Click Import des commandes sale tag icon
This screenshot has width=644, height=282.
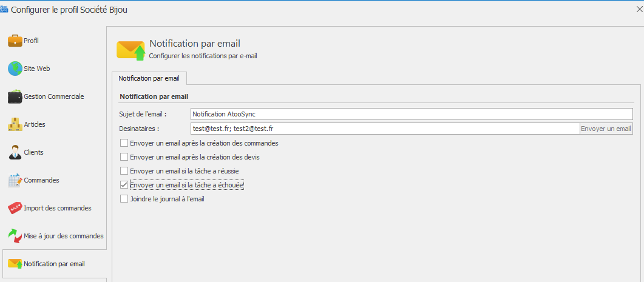(x=15, y=208)
